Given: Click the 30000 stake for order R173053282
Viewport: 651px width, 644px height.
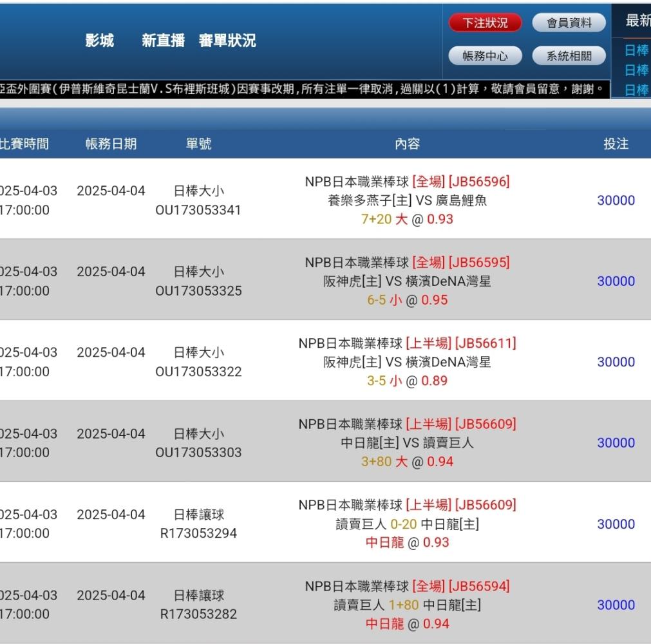Looking at the screenshot, I should tap(616, 605).
